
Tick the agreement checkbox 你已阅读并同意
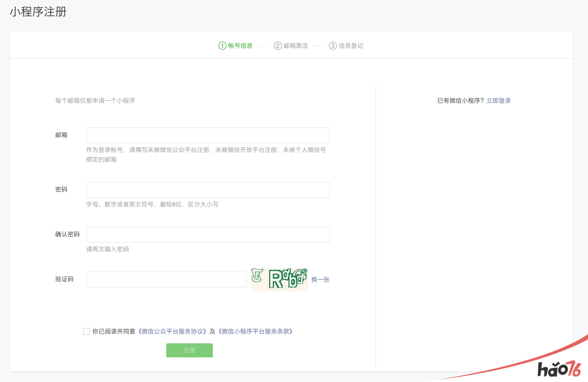87,331
